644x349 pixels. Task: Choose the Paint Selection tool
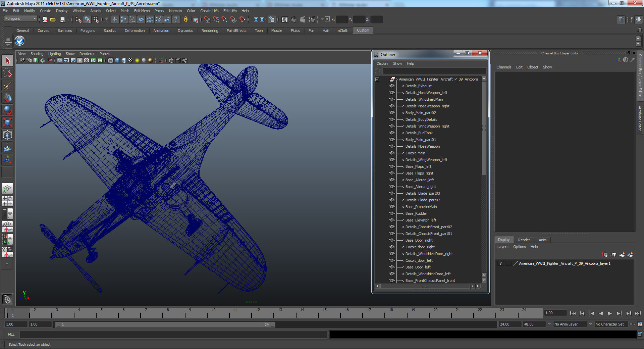click(7, 86)
